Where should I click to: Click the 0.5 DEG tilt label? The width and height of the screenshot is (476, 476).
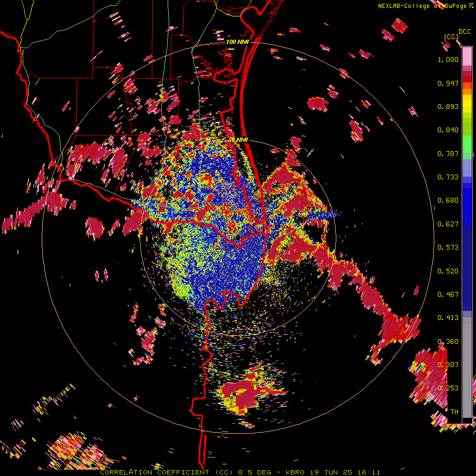click(x=255, y=472)
